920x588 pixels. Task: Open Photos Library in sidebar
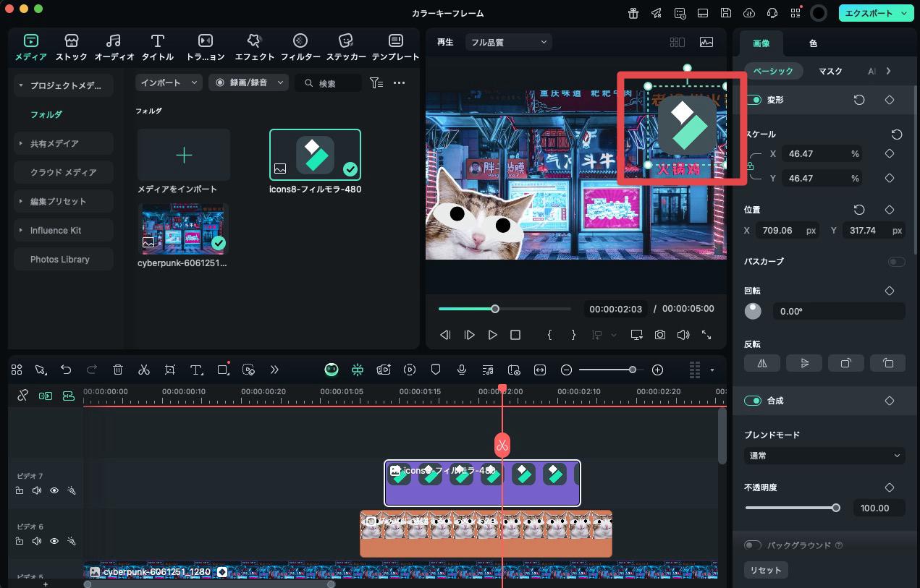click(x=64, y=259)
